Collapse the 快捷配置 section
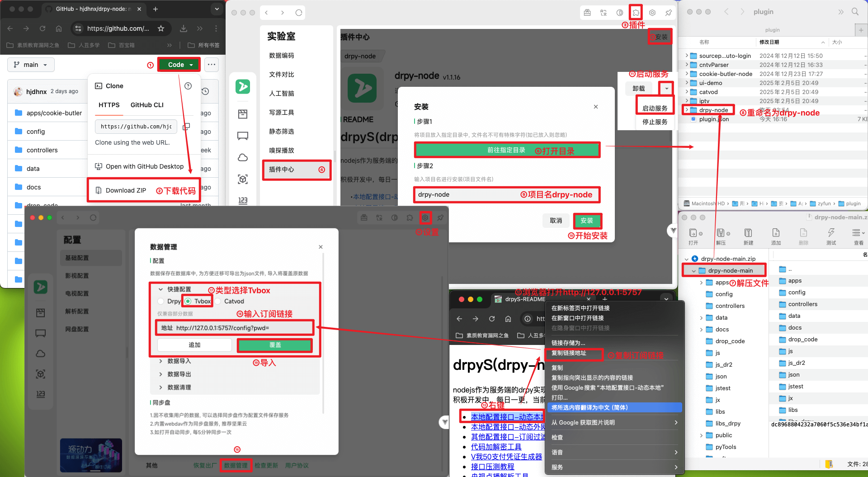The image size is (868, 477). [x=160, y=289]
